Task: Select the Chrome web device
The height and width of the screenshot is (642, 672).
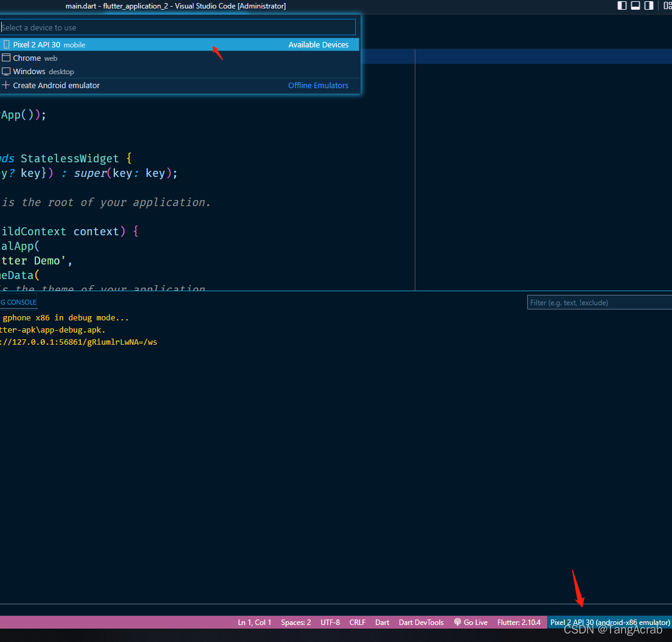Action: [179, 58]
